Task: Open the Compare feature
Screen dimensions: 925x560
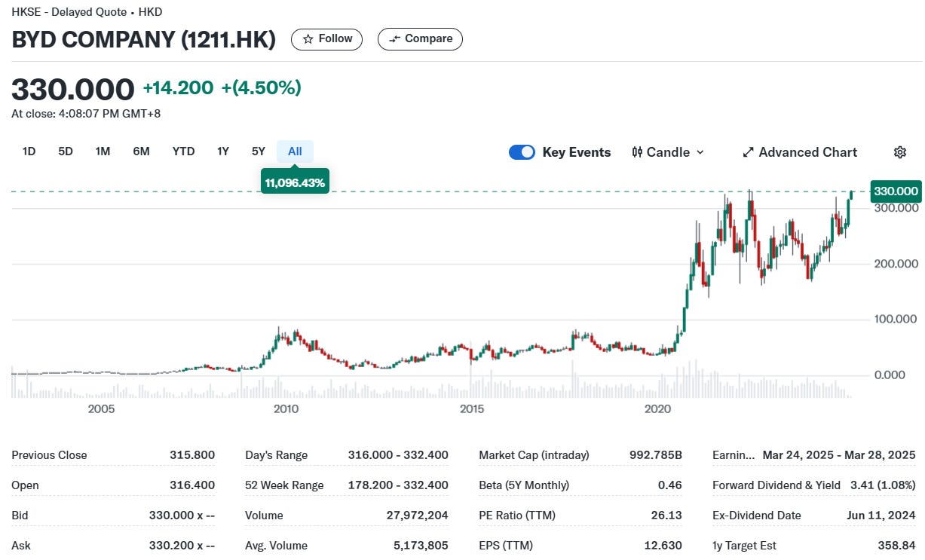Action: click(420, 38)
